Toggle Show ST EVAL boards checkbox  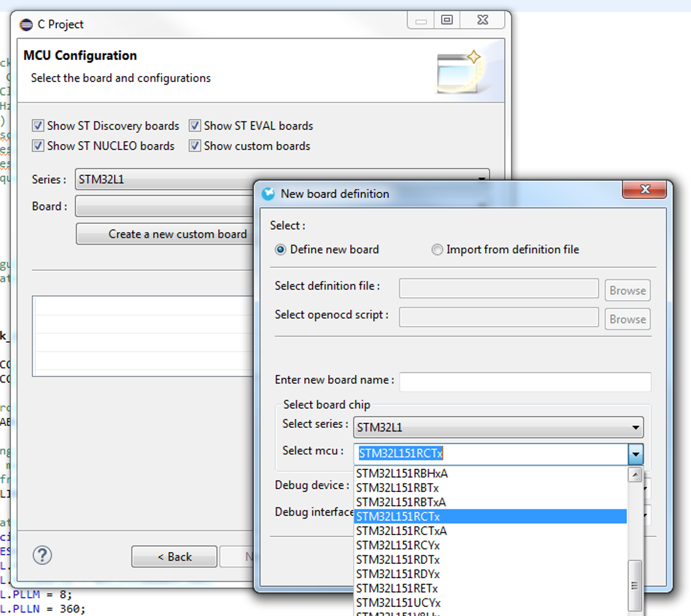point(195,126)
